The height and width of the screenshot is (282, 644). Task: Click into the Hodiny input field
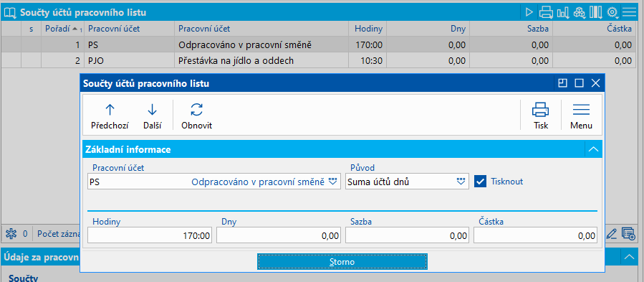pos(150,235)
